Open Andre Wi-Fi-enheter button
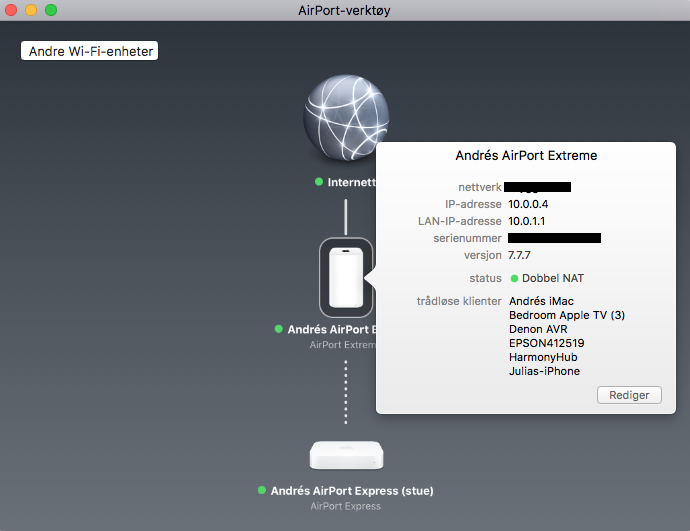Screen dimensions: 690x531 pos(89,51)
